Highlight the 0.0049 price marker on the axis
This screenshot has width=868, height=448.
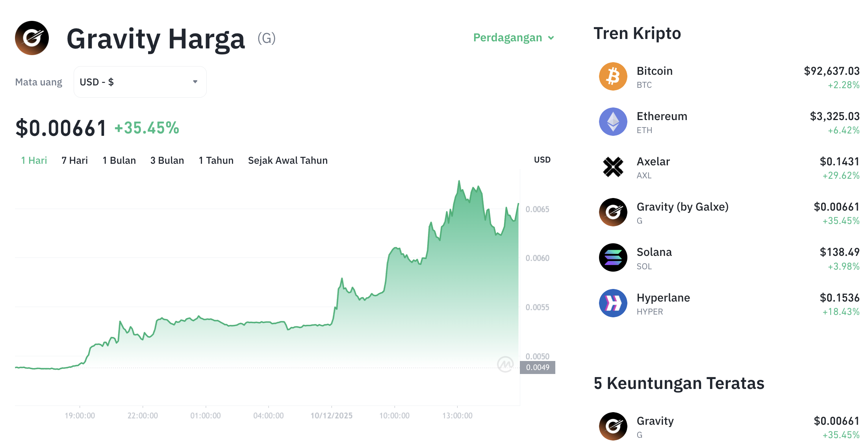[x=539, y=367]
